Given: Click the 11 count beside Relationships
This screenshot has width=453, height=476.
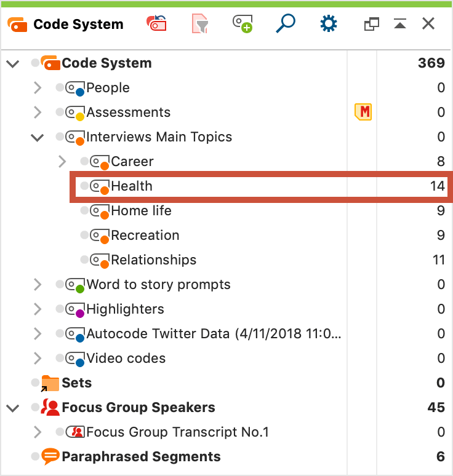Looking at the screenshot, I should (438, 260).
